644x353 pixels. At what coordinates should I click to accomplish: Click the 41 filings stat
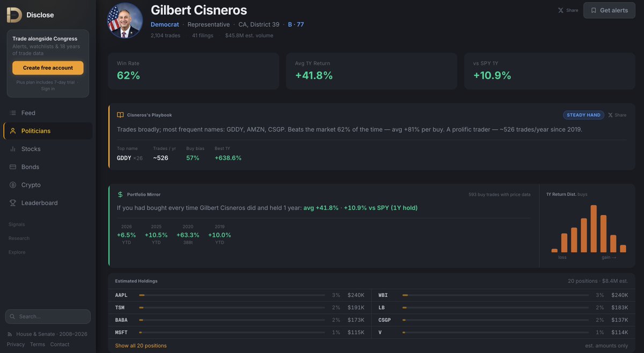click(202, 35)
